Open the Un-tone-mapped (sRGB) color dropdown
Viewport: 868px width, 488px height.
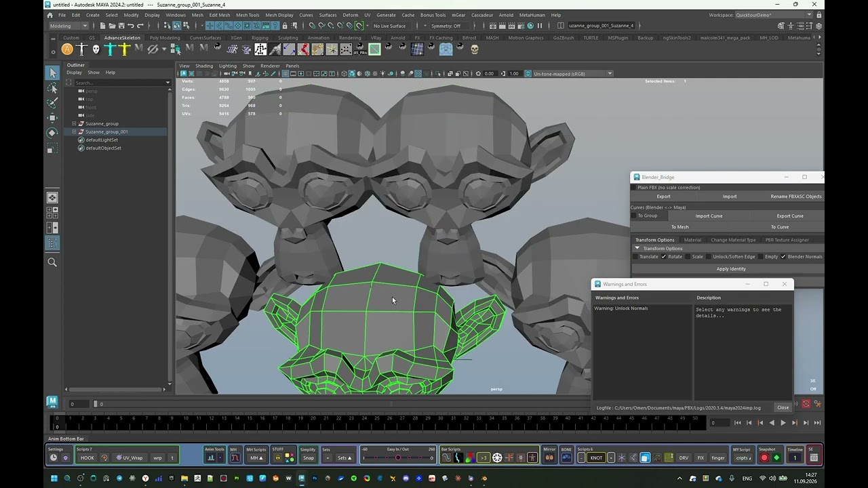573,74
